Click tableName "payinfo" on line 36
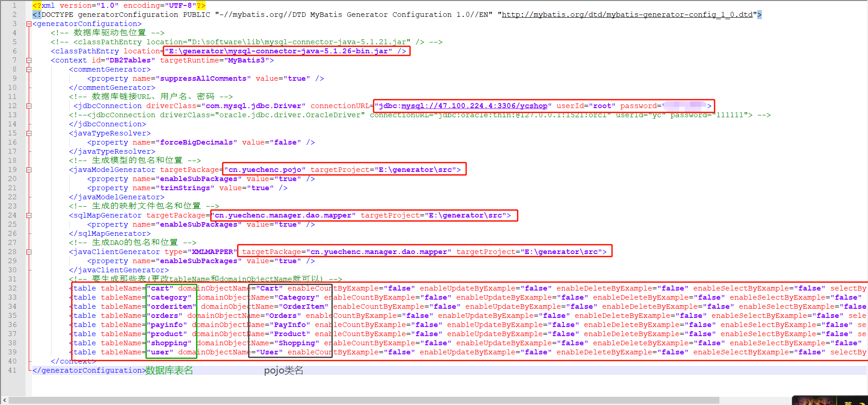 tap(167, 325)
